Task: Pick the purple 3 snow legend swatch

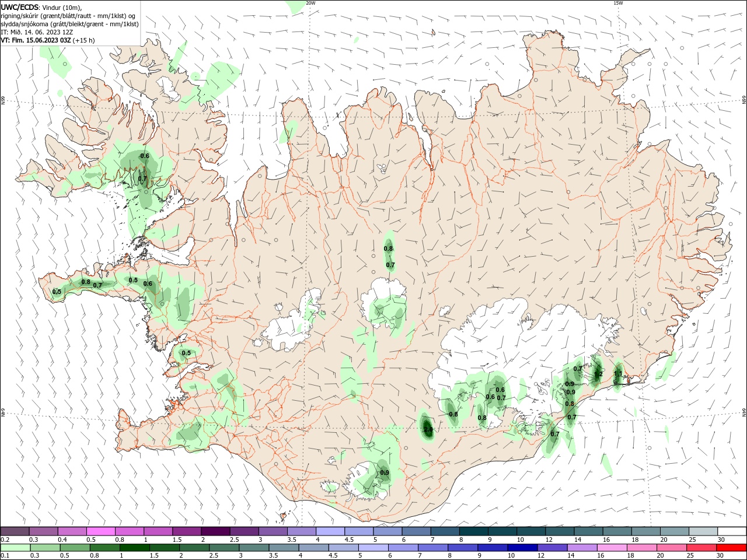Action: (x=273, y=531)
